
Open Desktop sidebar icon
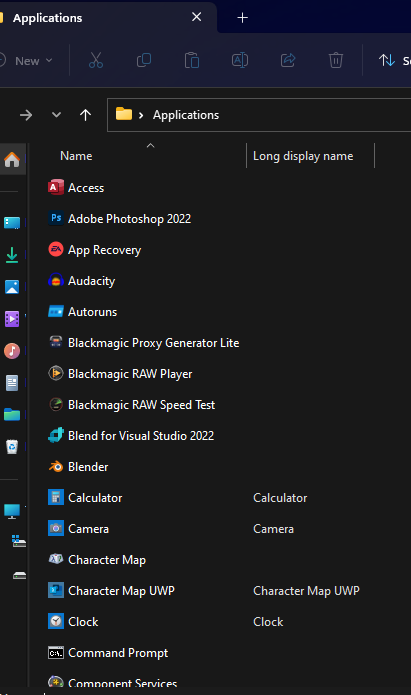tap(12, 223)
